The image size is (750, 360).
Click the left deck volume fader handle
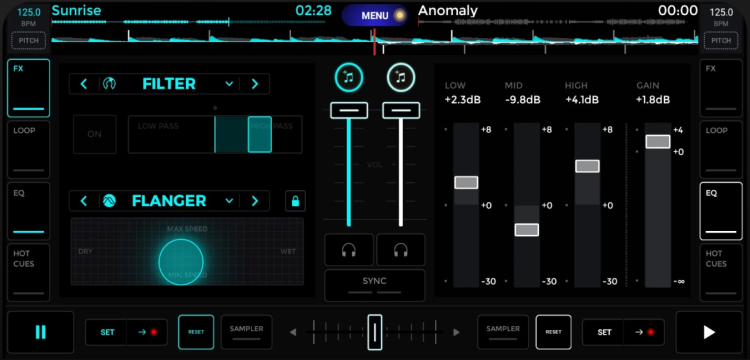coord(349,110)
